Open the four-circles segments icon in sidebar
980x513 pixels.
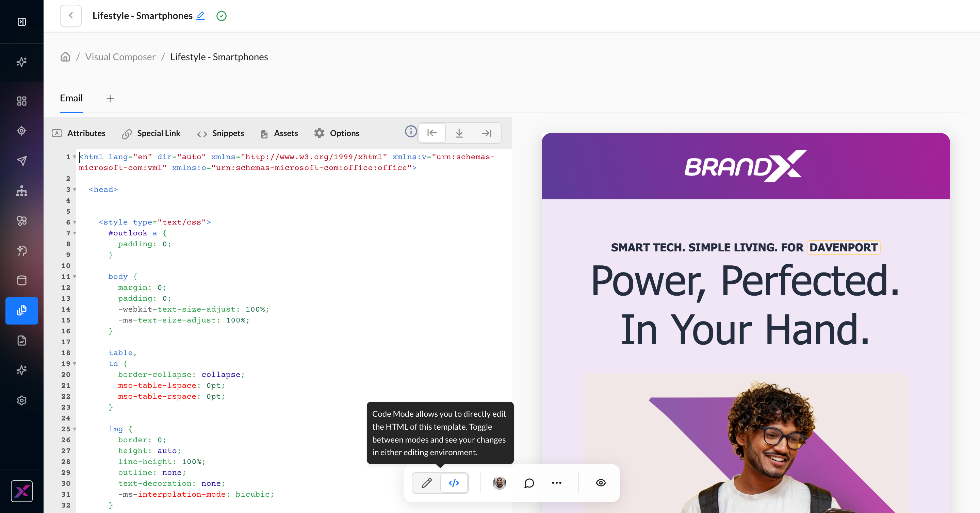click(x=22, y=220)
